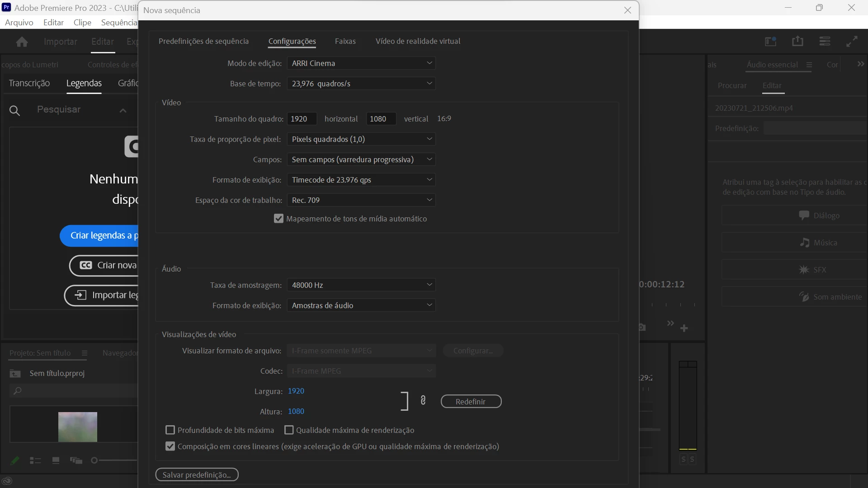Click the search magnifier in Legendas panel
868x488 pixels.
pyautogui.click(x=14, y=110)
